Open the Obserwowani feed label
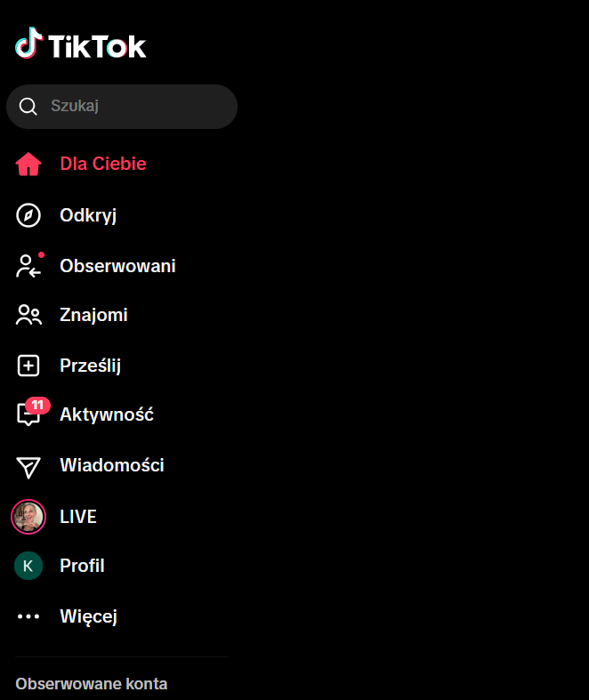Viewport: 589px width, 700px height. 118,266
